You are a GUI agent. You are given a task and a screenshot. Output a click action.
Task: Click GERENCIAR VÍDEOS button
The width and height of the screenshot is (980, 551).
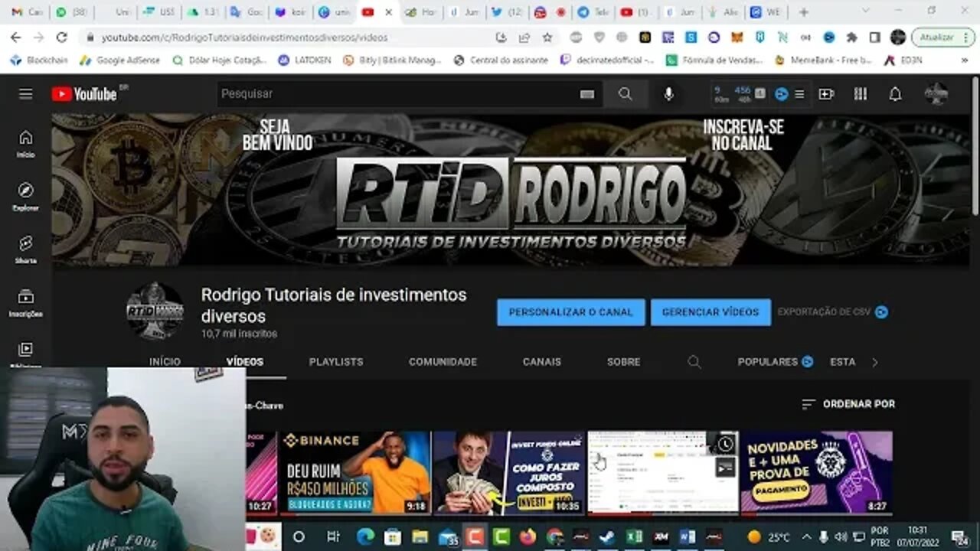pyautogui.click(x=710, y=312)
